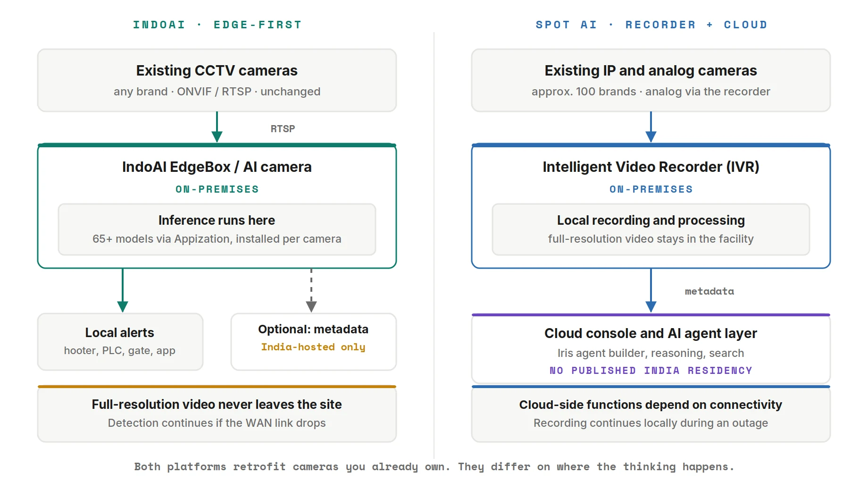
Task: Select the 'Existing IP and analog cameras' title
Action: pos(651,70)
